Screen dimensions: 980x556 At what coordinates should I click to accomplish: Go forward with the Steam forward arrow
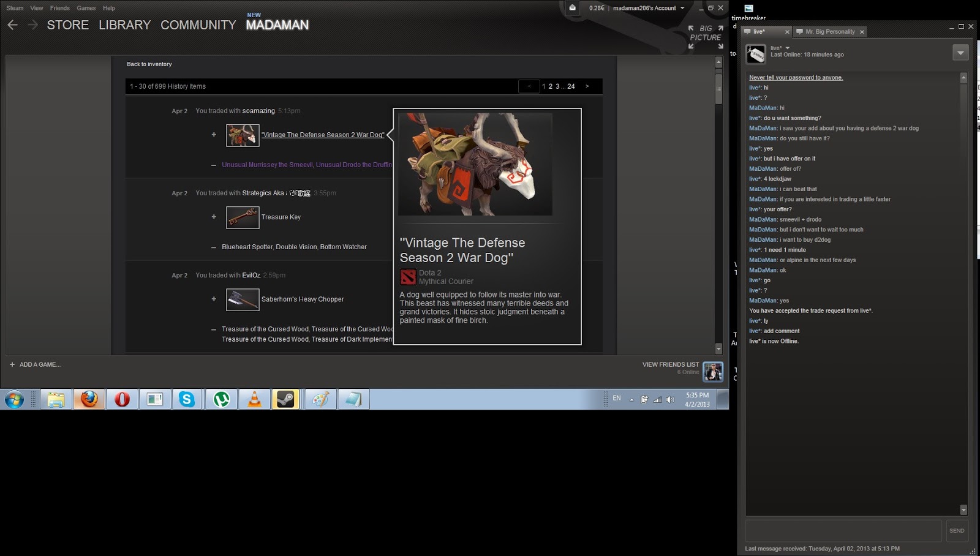pyautogui.click(x=33, y=25)
